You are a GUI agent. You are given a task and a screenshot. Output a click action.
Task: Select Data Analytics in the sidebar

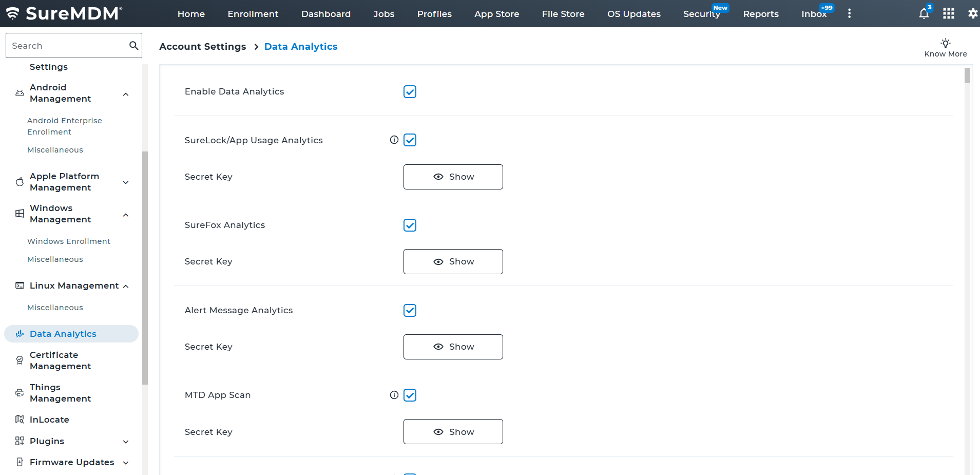71,334
